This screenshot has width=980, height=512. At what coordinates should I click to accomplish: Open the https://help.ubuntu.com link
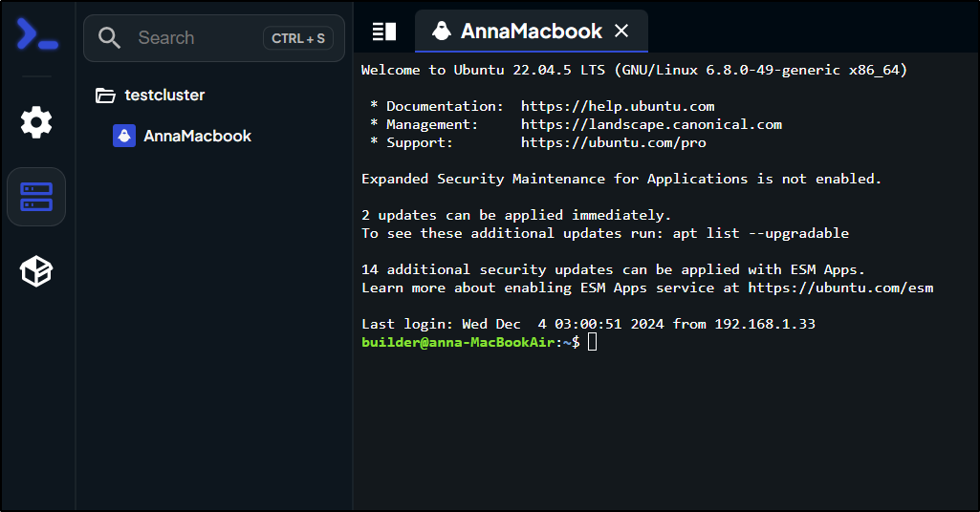pos(618,106)
